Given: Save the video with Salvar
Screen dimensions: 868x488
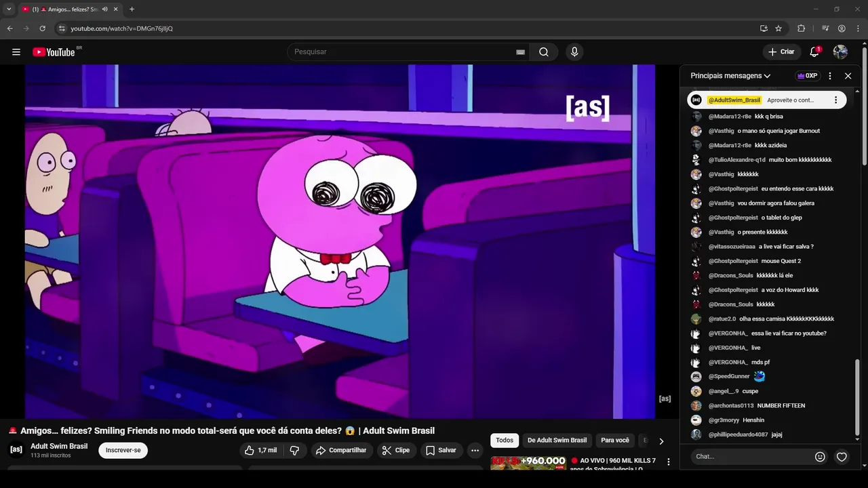Looking at the screenshot, I should 441,450.
